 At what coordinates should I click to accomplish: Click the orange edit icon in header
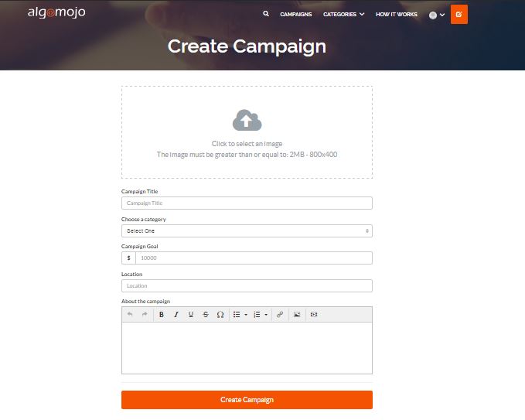[459, 14]
